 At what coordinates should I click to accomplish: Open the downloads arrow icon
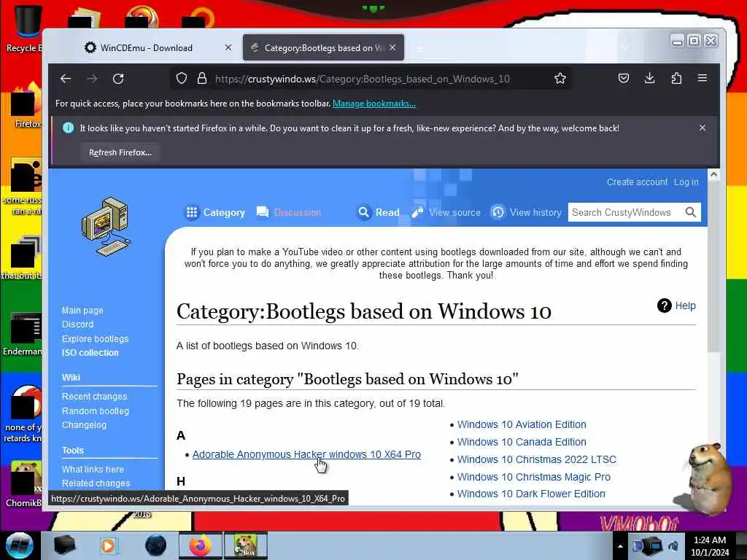click(650, 78)
